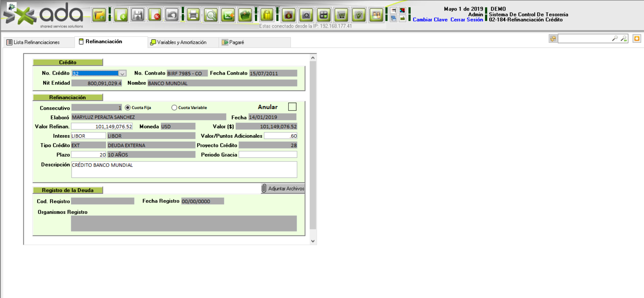The image size is (644, 298).
Task: Click the yellow padlock toolbar icon
Action: [x=267, y=15]
